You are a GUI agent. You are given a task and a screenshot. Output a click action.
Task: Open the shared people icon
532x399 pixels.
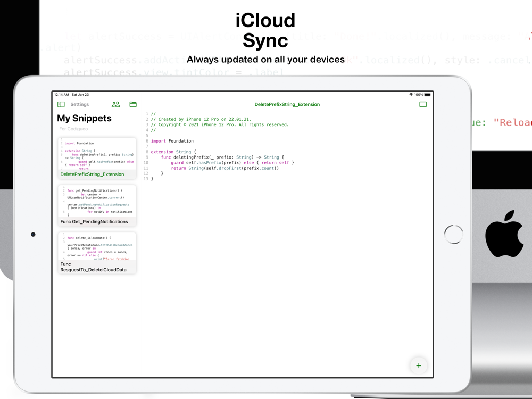click(x=115, y=104)
